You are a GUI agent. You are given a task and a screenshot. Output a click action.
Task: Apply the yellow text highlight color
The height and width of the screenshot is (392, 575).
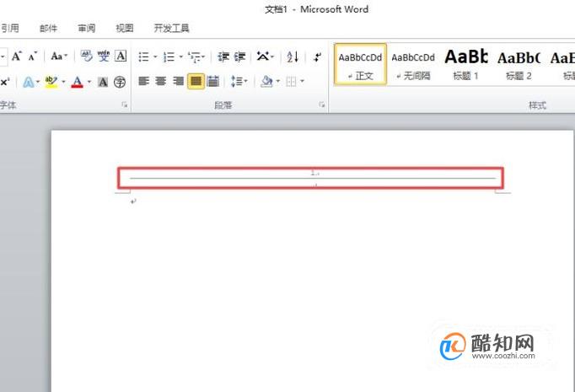coord(51,82)
